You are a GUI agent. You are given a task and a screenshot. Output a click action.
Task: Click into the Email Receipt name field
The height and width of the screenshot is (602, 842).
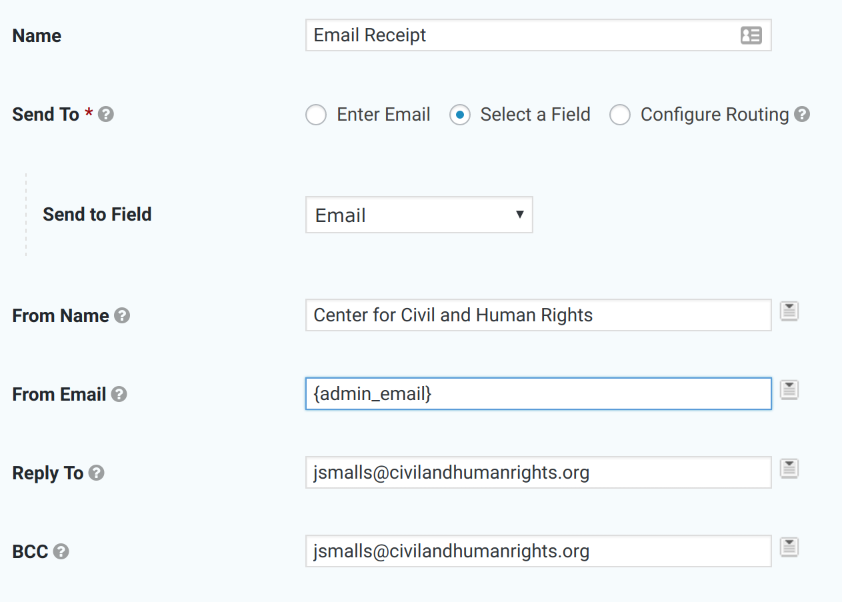coord(539,35)
